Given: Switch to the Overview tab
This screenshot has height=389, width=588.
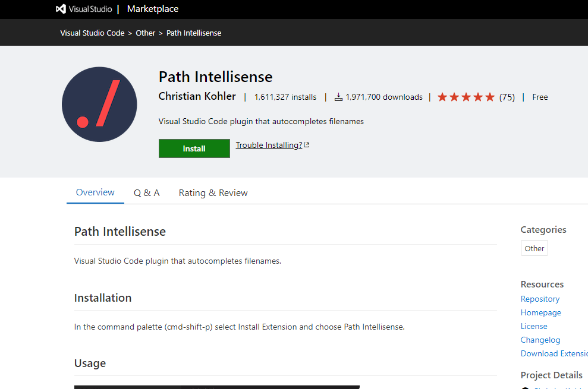Looking at the screenshot, I should pyautogui.click(x=95, y=192).
